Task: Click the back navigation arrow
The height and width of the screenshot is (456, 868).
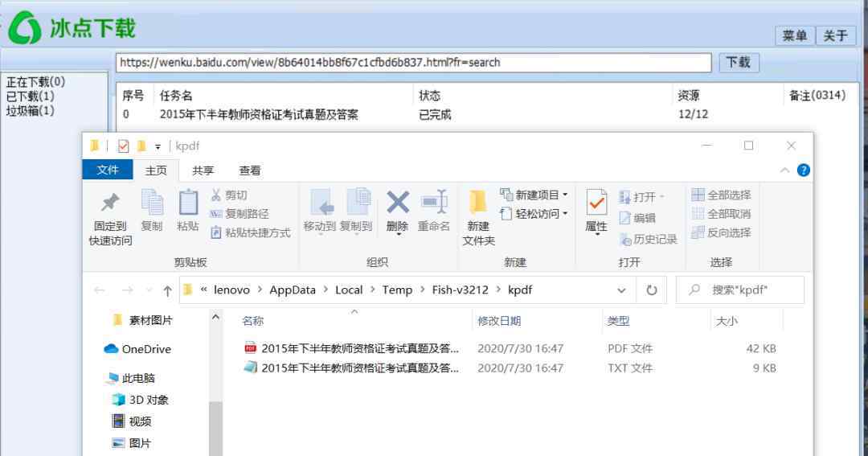Action: (100, 290)
